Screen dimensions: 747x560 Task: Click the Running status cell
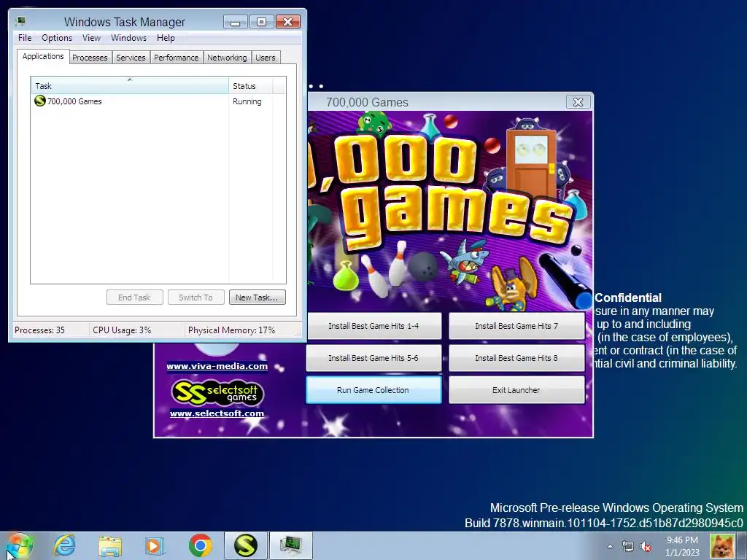[247, 101]
